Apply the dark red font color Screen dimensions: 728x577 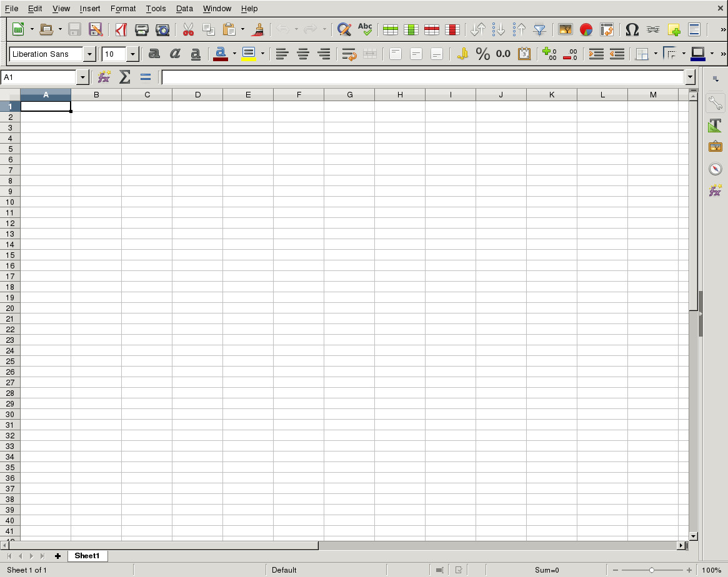tap(221, 54)
